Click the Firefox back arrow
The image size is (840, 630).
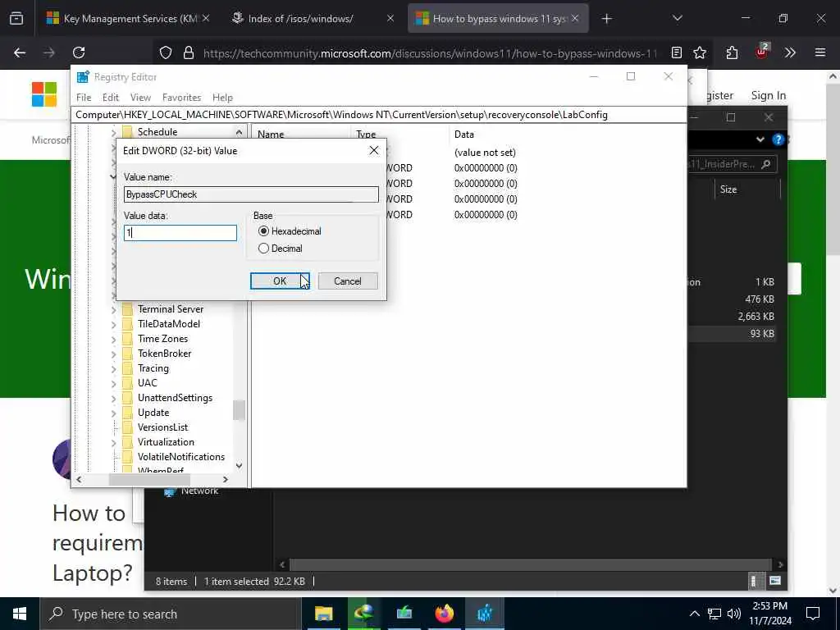tap(20, 52)
